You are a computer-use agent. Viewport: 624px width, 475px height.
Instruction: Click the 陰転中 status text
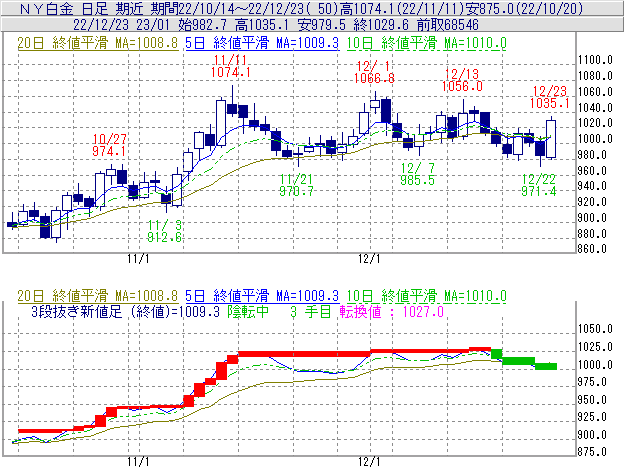(248, 311)
